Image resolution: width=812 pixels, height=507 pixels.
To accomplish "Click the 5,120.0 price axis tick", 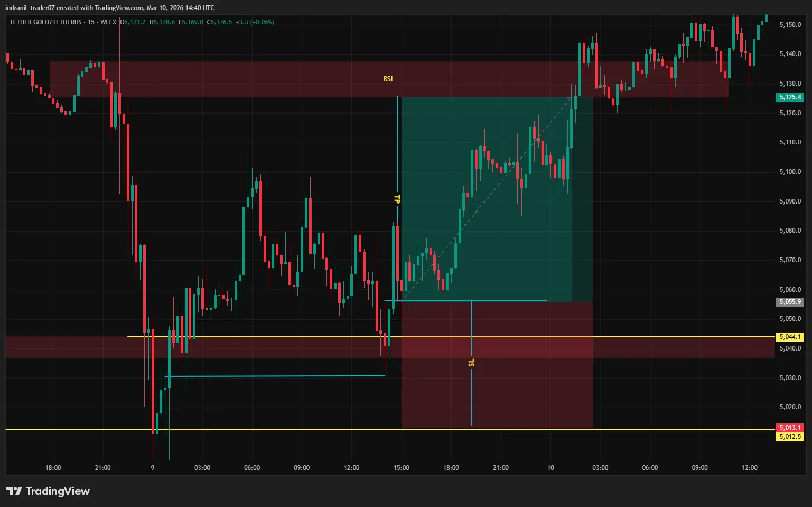I will [790, 113].
